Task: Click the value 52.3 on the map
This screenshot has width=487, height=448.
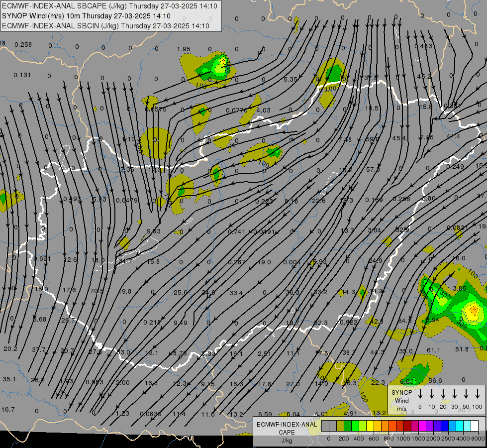Action: pyautogui.click(x=320, y=323)
